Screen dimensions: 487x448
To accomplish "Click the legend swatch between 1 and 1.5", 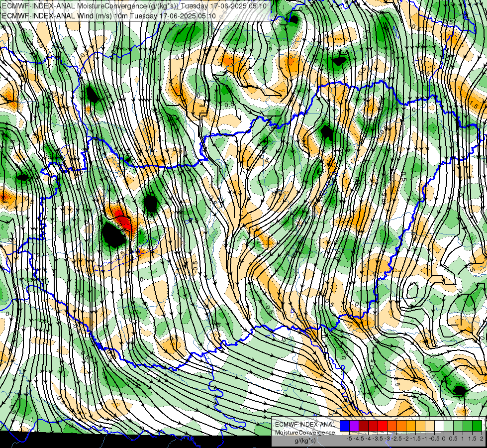I will (x=468, y=426).
